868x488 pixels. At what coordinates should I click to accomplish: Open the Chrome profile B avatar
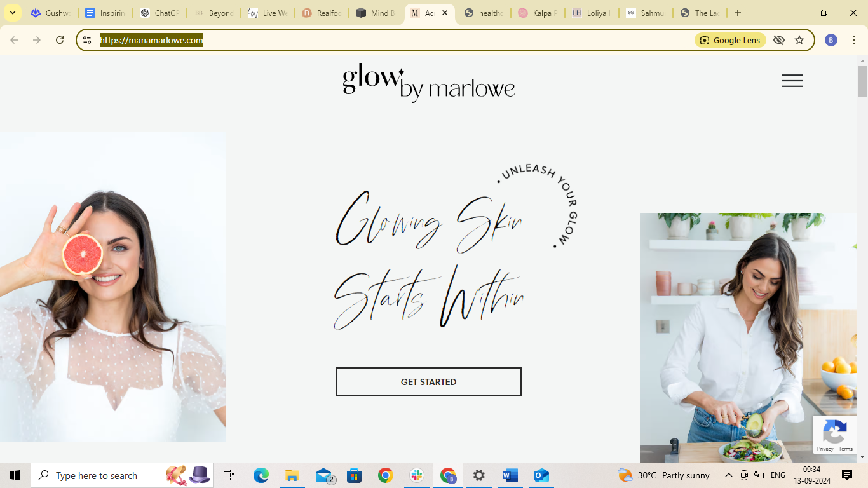831,40
